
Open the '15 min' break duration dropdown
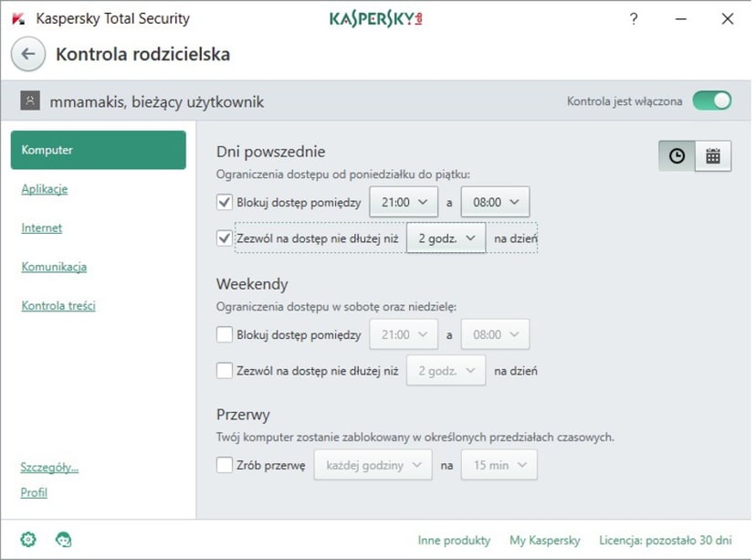pos(499,465)
